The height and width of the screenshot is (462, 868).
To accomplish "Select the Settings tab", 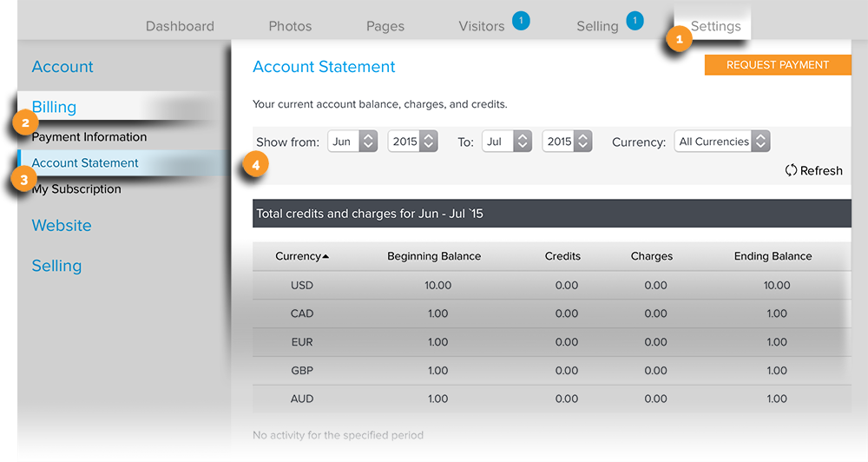I will click(716, 26).
